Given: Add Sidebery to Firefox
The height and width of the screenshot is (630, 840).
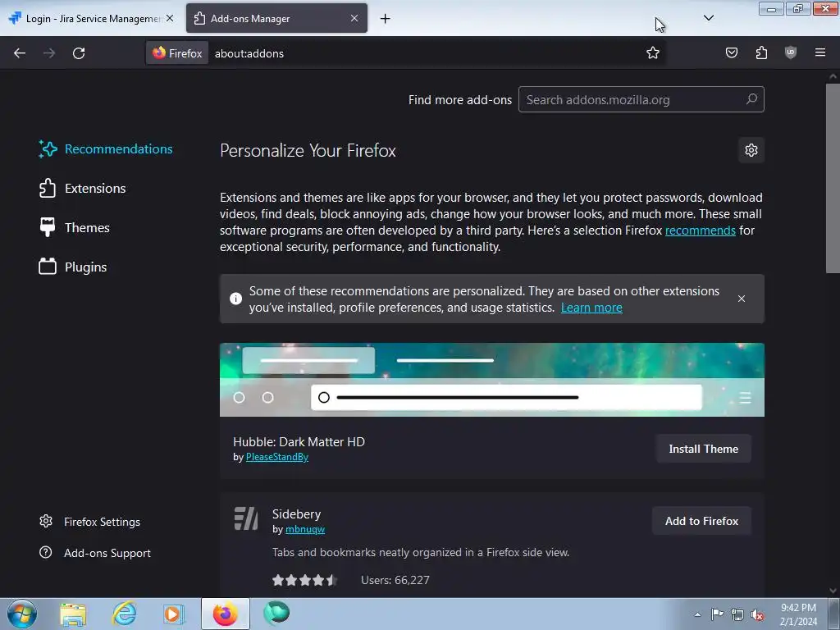Looking at the screenshot, I should click(702, 521).
